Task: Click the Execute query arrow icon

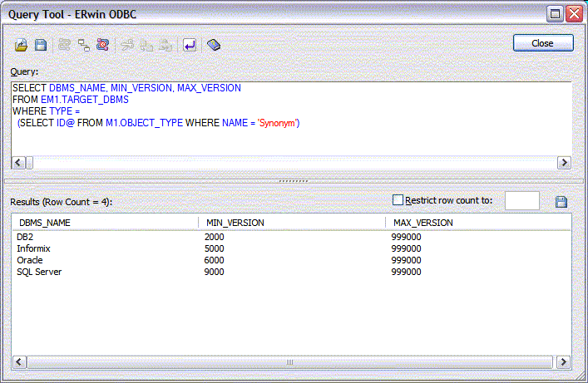Action: point(190,46)
